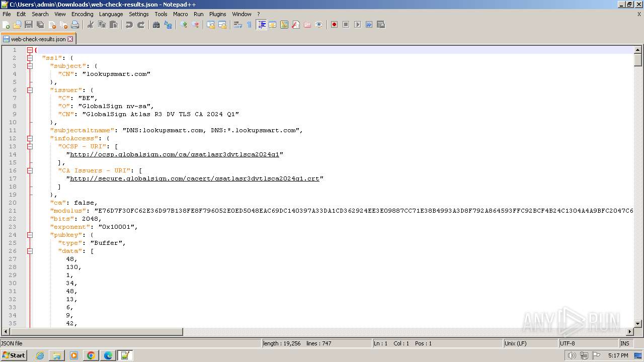This screenshot has height=362, width=644.
Task: Open the Encoding menu
Action: pyautogui.click(x=82, y=14)
